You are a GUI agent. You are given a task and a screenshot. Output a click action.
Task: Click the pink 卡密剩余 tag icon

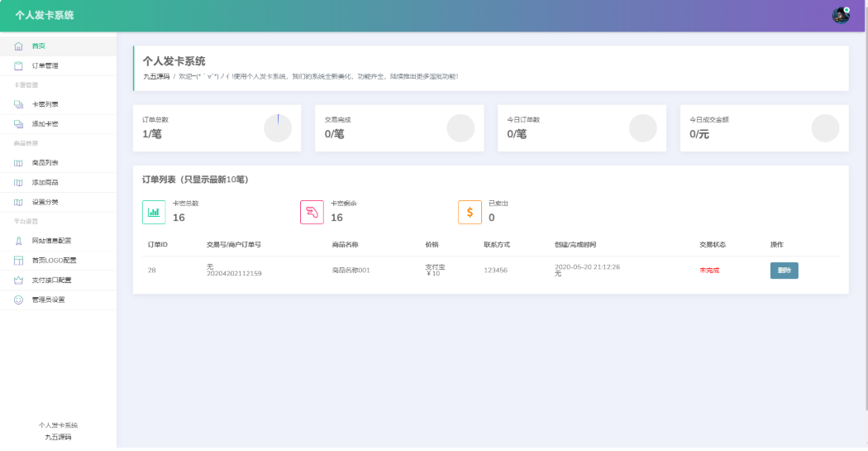[x=312, y=212]
